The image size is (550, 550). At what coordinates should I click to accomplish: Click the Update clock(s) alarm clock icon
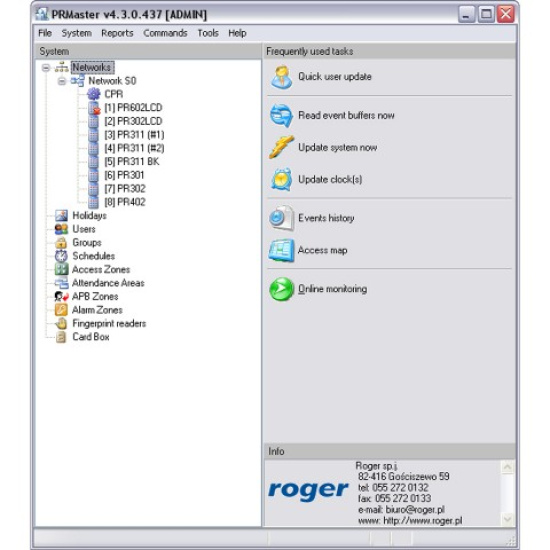coord(281,180)
